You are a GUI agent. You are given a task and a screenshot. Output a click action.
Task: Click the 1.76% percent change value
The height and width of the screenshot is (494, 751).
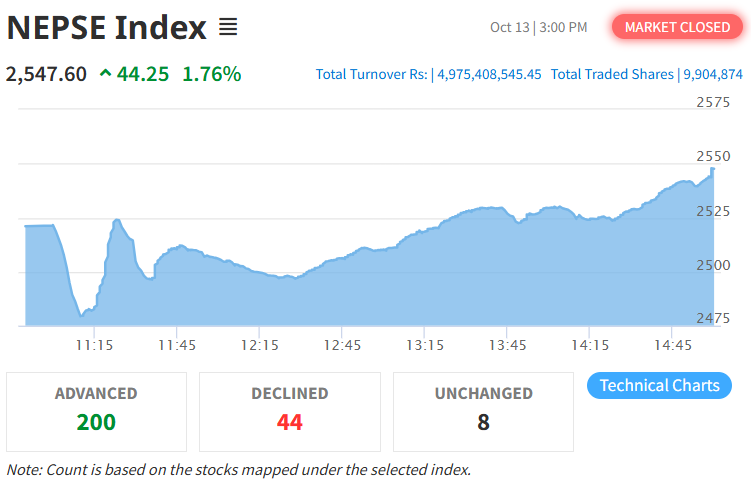point(211,74)
